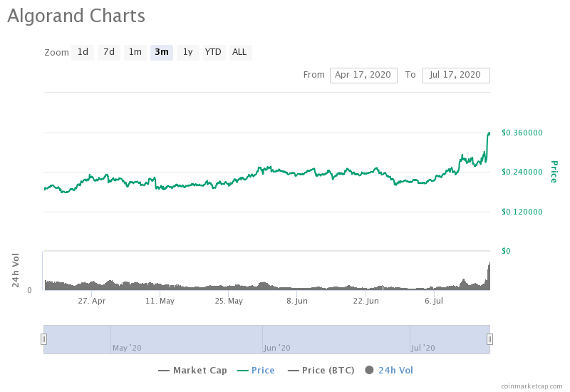Image resolution: width=570 pixels, height=392 pixels.
Task: Click the 22. Jun date label
Action: click(x=366, y=301)
